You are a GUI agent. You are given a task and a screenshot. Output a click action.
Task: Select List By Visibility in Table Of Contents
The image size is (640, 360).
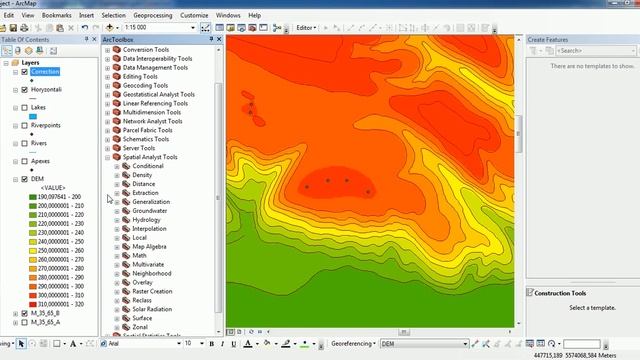(29, 51)
